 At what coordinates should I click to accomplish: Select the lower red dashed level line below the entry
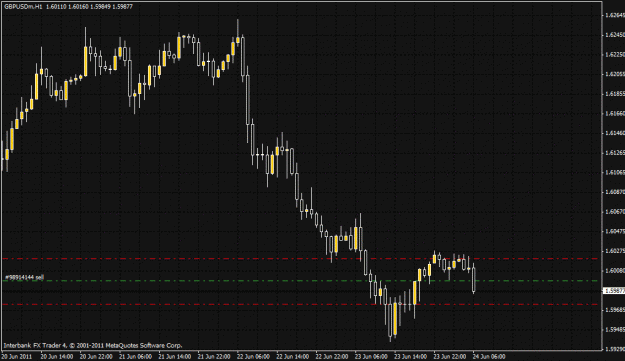301,304
